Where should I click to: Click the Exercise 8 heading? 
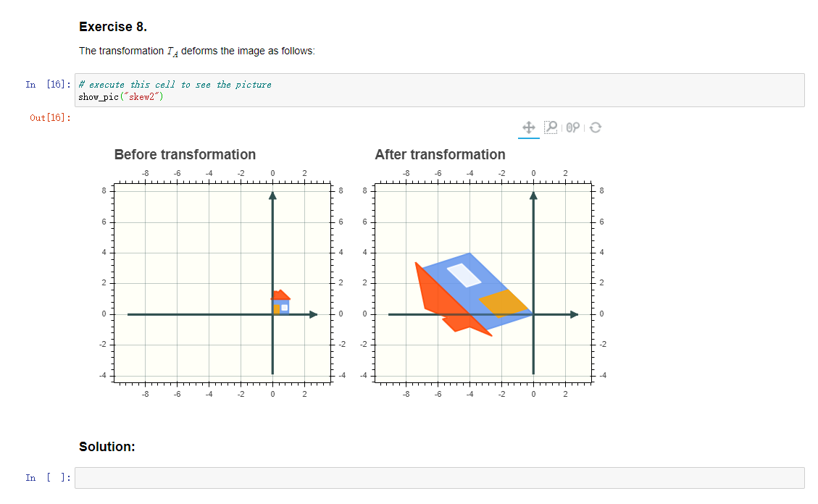point(112,27)
